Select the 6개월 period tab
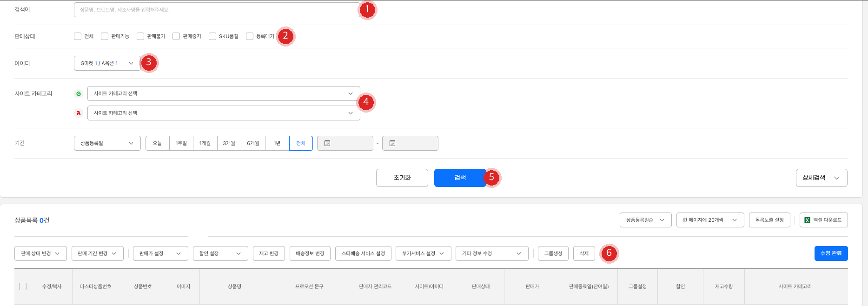Screen dimensions: 868x306 [253, 143]
